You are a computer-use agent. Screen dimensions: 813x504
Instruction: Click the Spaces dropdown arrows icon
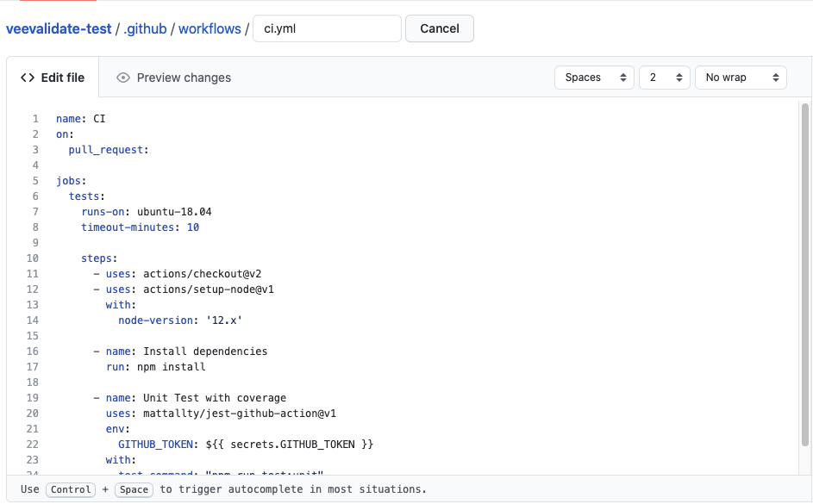click(x=623, y=78)
